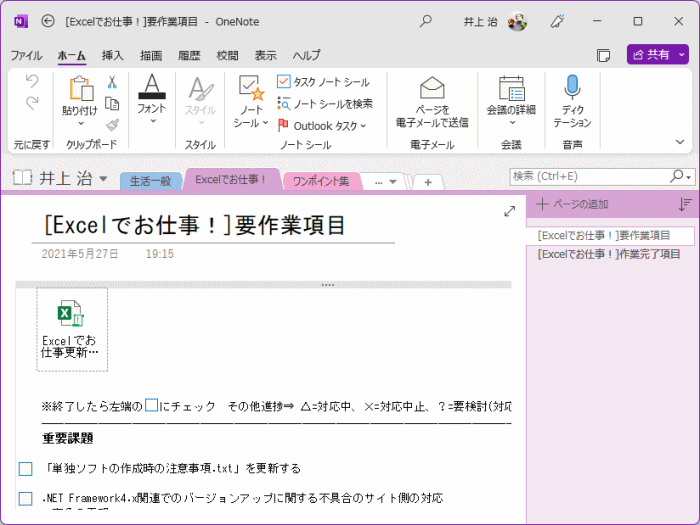Select the Excelでお仕事！ section tab

point(231,179)
